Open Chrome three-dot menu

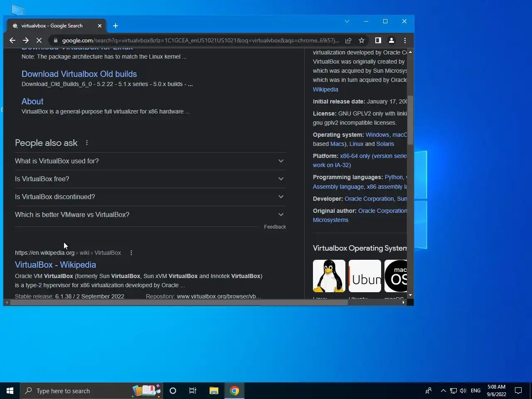(405, 40)
